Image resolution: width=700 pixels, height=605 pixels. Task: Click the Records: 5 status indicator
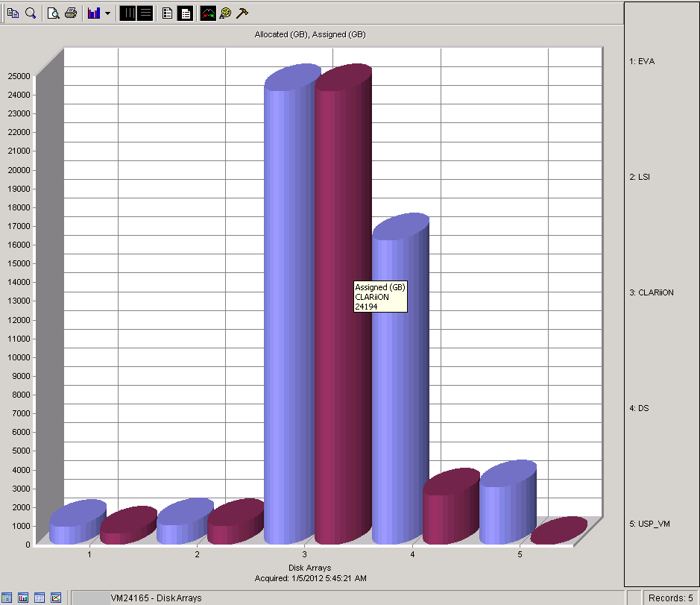[x=670, y=598]
